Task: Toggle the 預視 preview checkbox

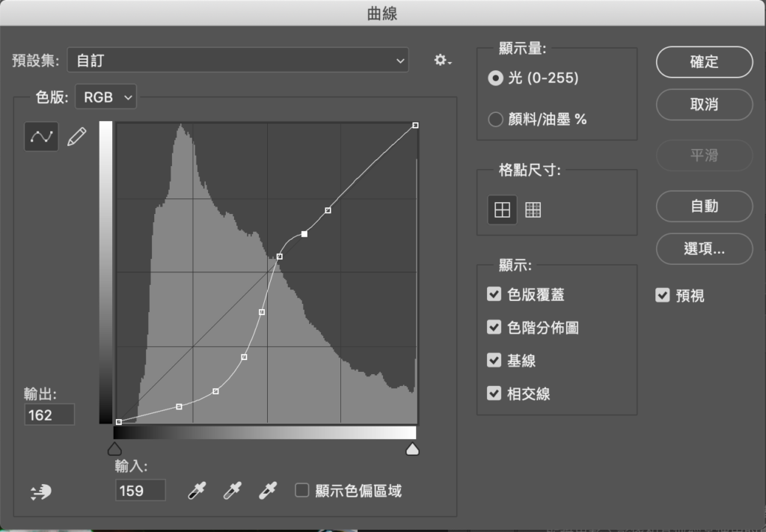Action: (x=662, y=296)
